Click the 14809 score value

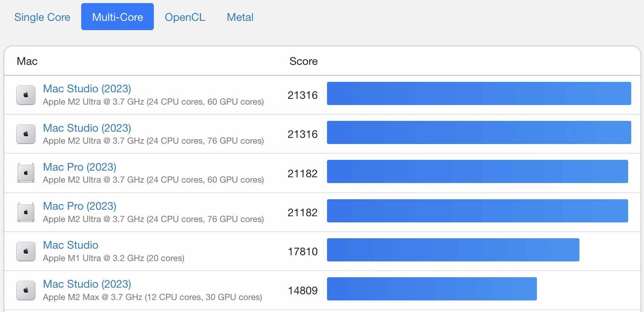303,290
